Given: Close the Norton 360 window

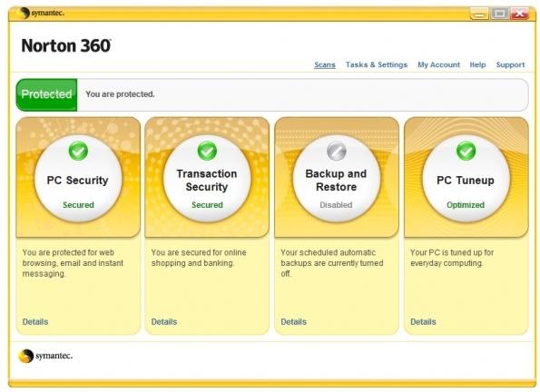Looking at the screenshot, I should pyautogui.click(x=519, y=14).
